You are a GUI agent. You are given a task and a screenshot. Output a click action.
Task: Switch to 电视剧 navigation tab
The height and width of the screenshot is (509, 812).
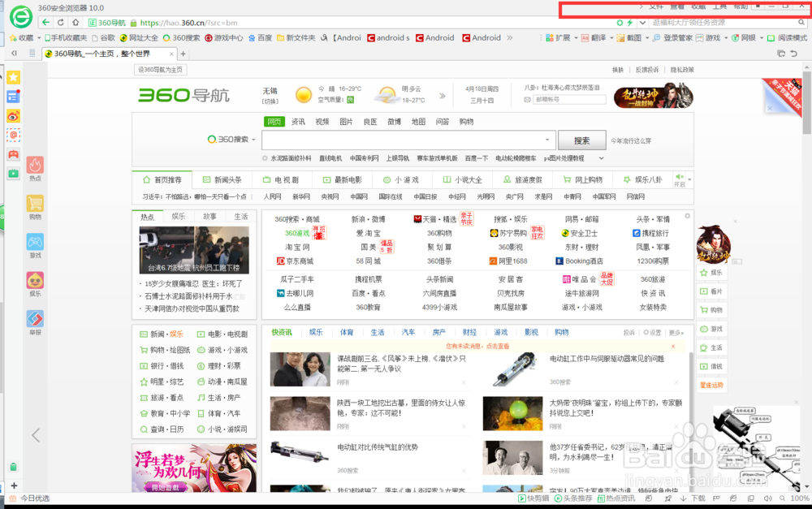281,179
